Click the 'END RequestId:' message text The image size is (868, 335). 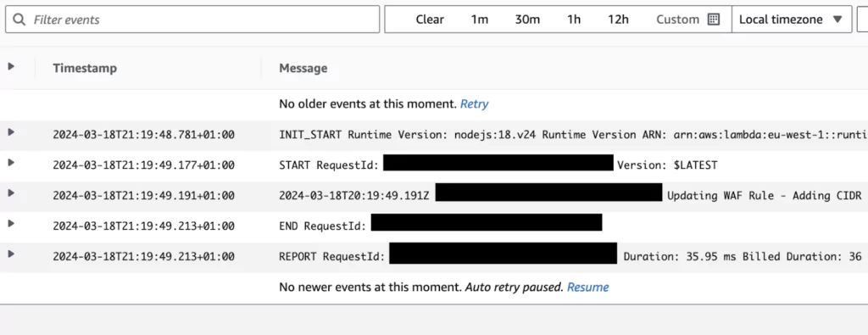[322, 226]
